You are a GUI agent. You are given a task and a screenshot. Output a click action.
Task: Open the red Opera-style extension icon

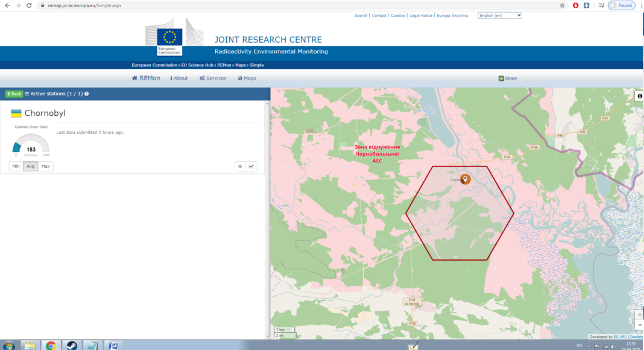(575, 5)
